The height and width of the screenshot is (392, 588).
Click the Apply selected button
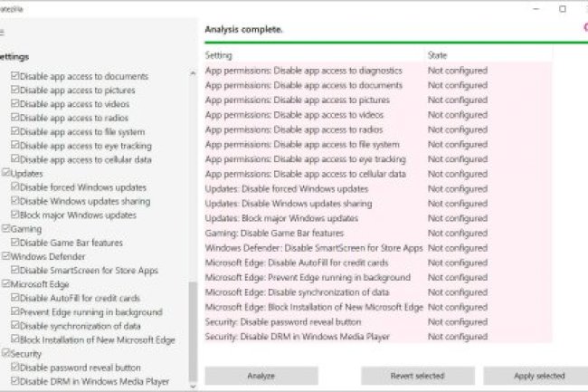click(x=537, y=376)
